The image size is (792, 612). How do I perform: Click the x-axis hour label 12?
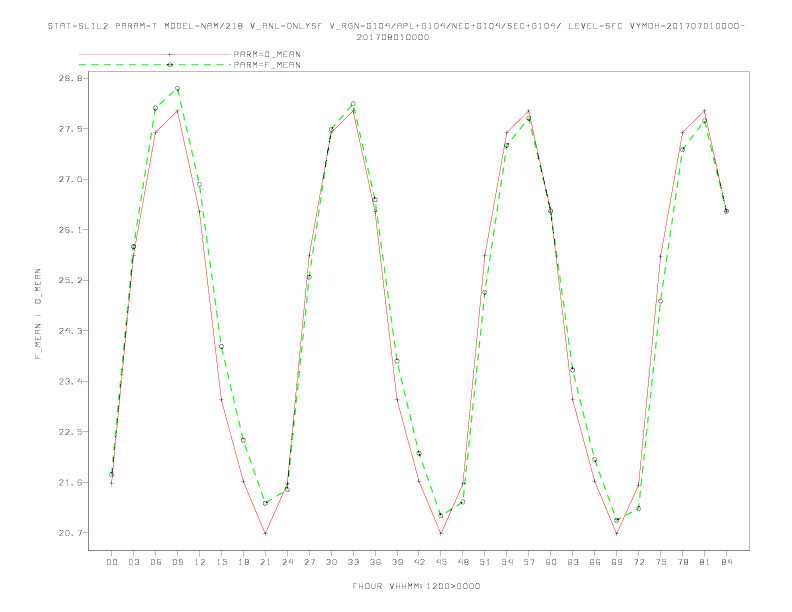200,562
